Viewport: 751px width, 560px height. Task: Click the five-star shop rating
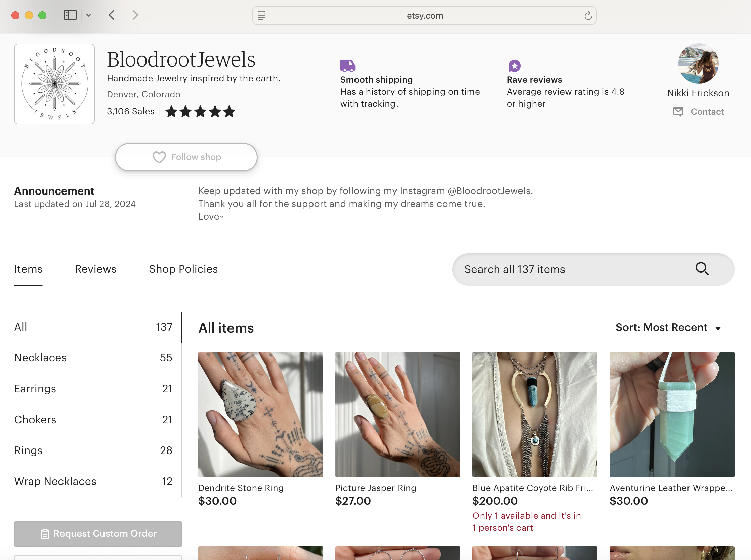pos(200,112)
